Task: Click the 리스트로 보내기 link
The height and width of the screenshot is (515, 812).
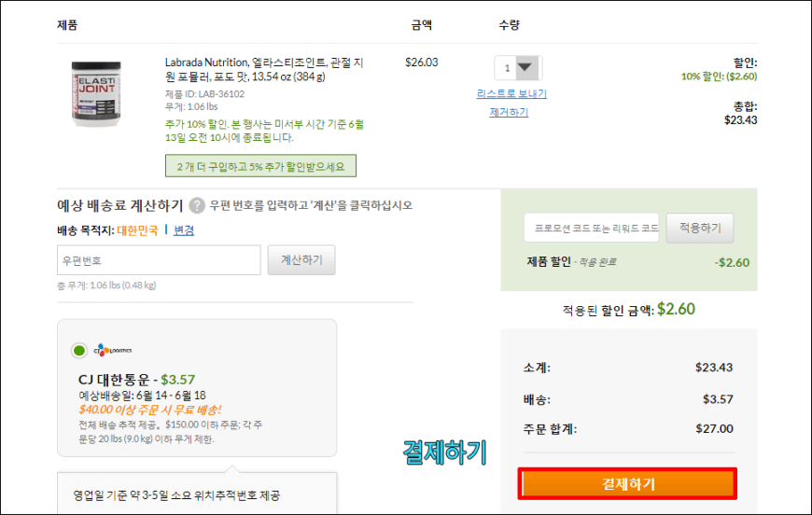Action: click(511, 93)
